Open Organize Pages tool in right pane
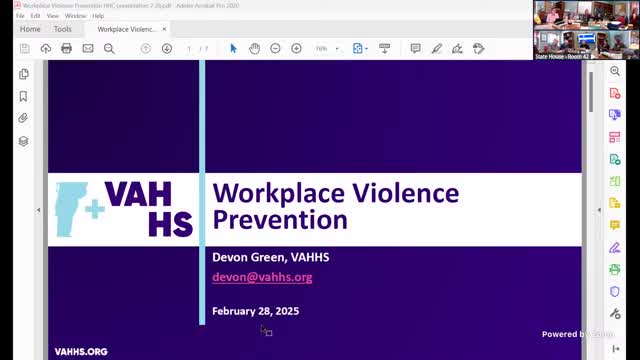This screenshot has height=360, width=640. point(615,137)
